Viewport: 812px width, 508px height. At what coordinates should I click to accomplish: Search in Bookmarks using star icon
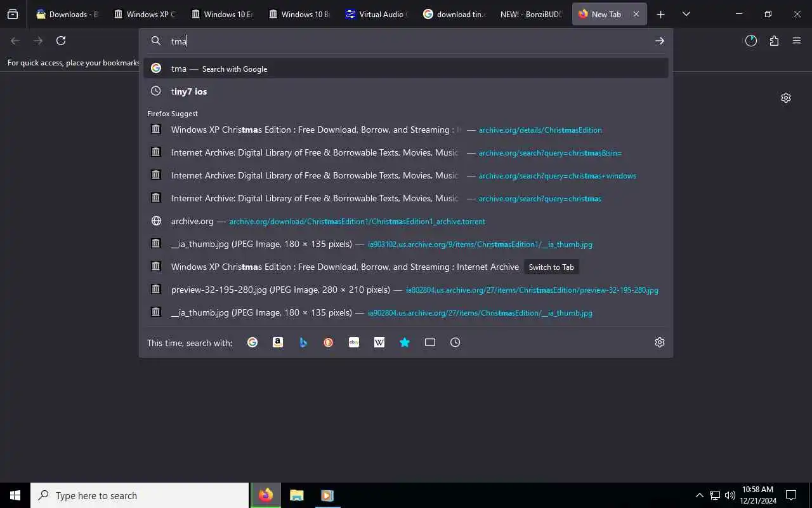405,342
